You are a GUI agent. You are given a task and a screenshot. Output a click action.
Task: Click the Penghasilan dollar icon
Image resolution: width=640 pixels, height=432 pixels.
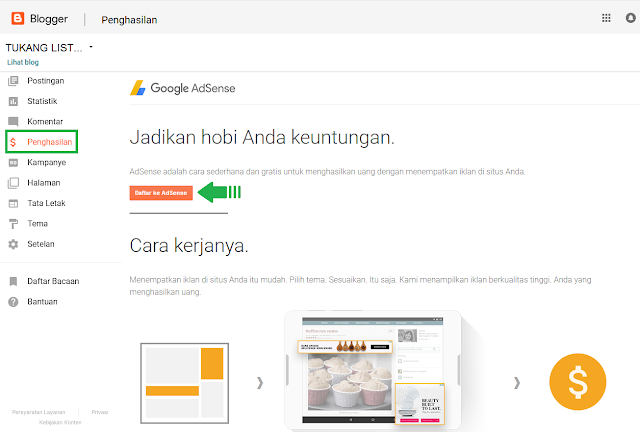[13, 142]
